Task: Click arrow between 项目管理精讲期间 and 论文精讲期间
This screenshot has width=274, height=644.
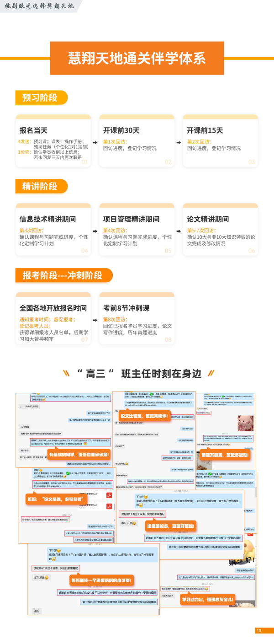Action: 179,231
